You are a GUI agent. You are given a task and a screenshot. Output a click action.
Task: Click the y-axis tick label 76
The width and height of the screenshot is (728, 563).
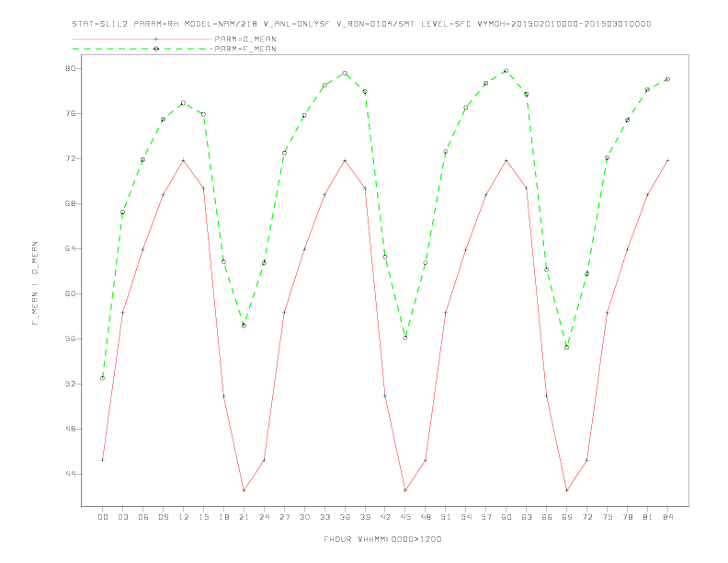pos(71,113)
